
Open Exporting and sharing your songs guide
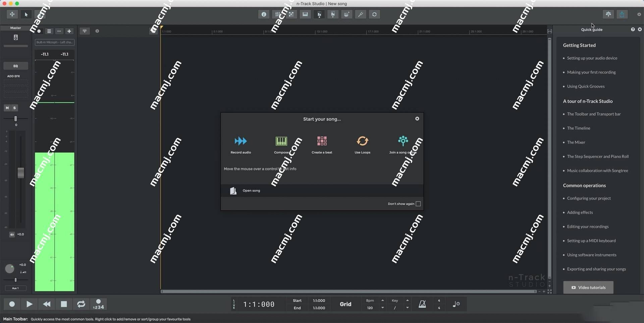[x=596, y=269]
